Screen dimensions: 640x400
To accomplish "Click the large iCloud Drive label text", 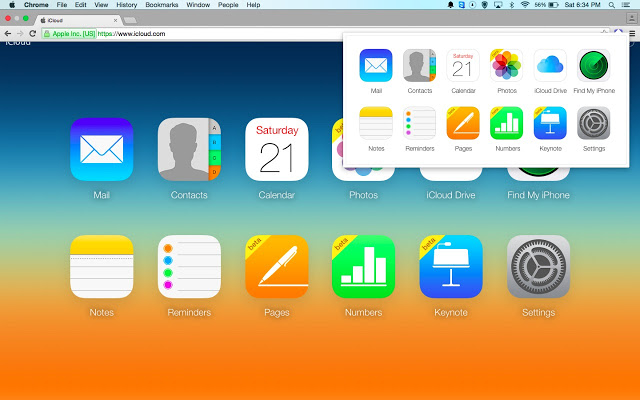I will [x=451, y=195].
